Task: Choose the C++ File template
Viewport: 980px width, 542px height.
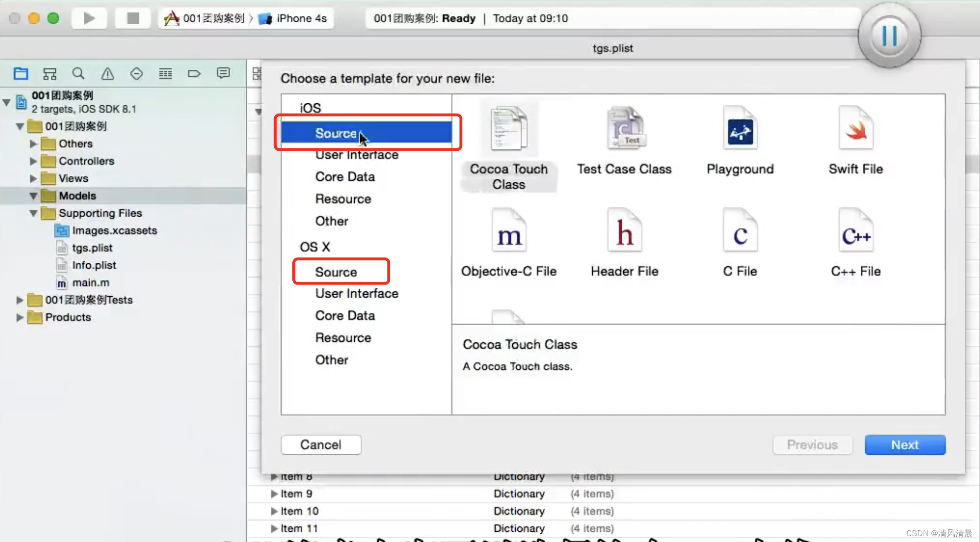Action: [x=855, y=232]
